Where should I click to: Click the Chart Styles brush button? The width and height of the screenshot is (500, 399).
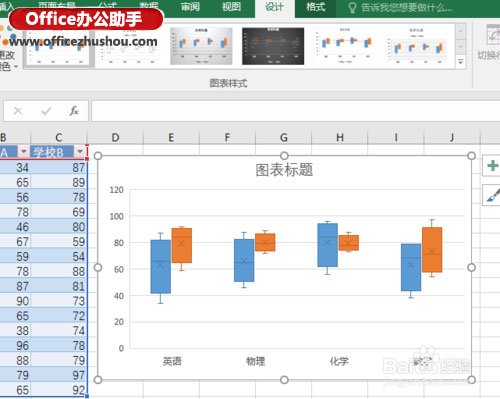point(492,195)
